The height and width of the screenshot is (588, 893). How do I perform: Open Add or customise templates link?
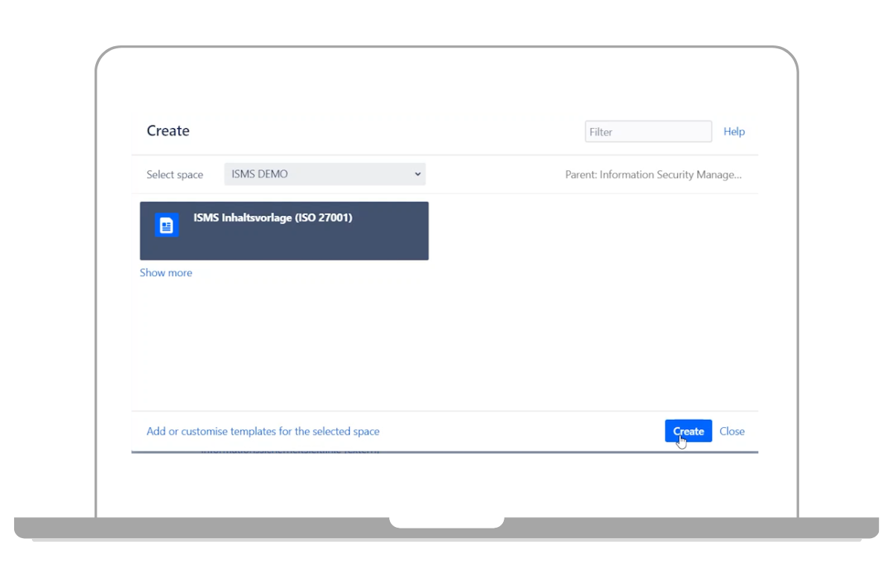point(263,431)
